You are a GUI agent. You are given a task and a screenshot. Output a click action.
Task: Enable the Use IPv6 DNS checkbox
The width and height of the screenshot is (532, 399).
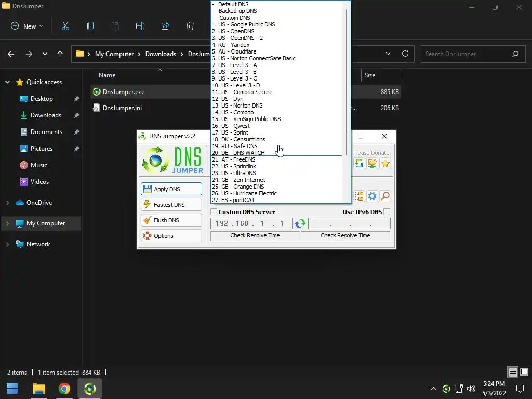pyautogui.click(x=387, y=212)
